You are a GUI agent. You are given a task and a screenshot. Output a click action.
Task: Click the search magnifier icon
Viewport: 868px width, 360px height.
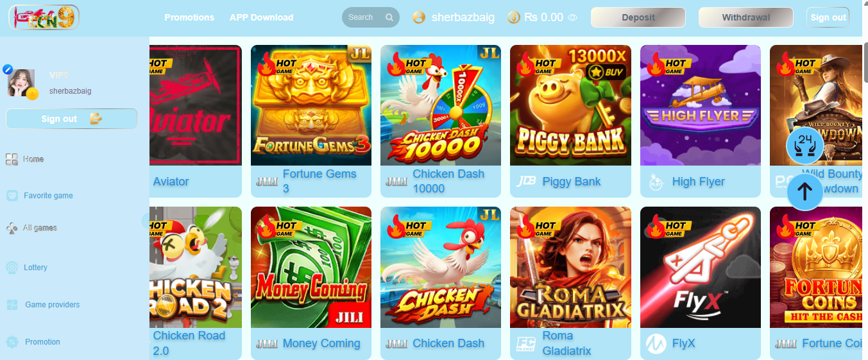[x=389, y=18]
